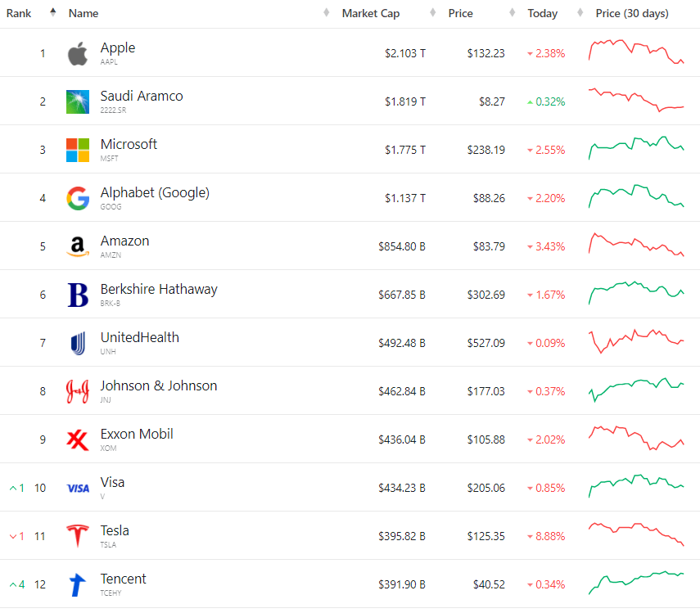Click the Tencent logo icon

78,584
